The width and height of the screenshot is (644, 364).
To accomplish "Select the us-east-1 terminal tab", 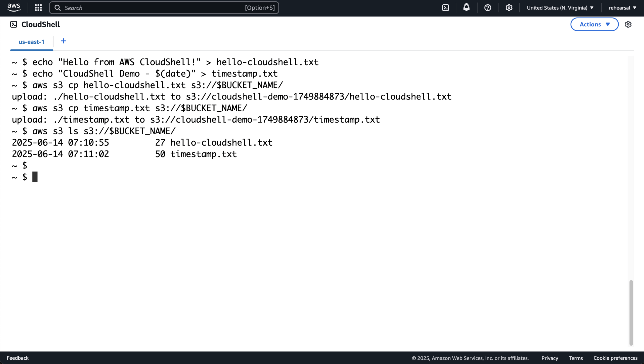I will 32,42.
